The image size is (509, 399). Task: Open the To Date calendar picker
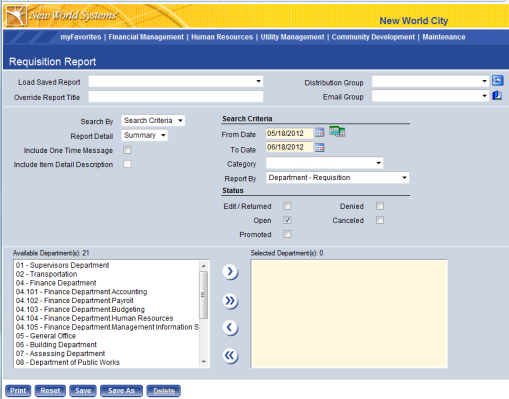[319, 147]
